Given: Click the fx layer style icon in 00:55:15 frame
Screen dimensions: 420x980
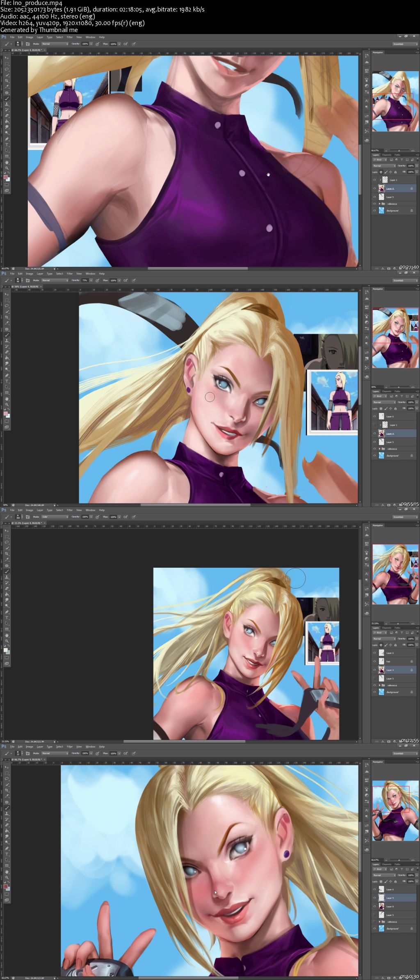Looking at the screenshot, I should [x=383, y=505].
